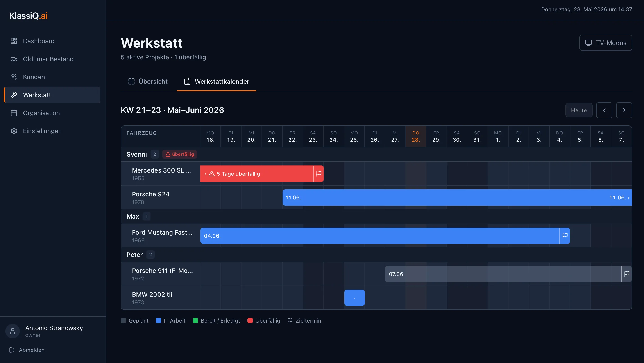The height and width of the screenshot is (363, 644).
Task: Open the Kunden section
Action: (x=52, y=77)
